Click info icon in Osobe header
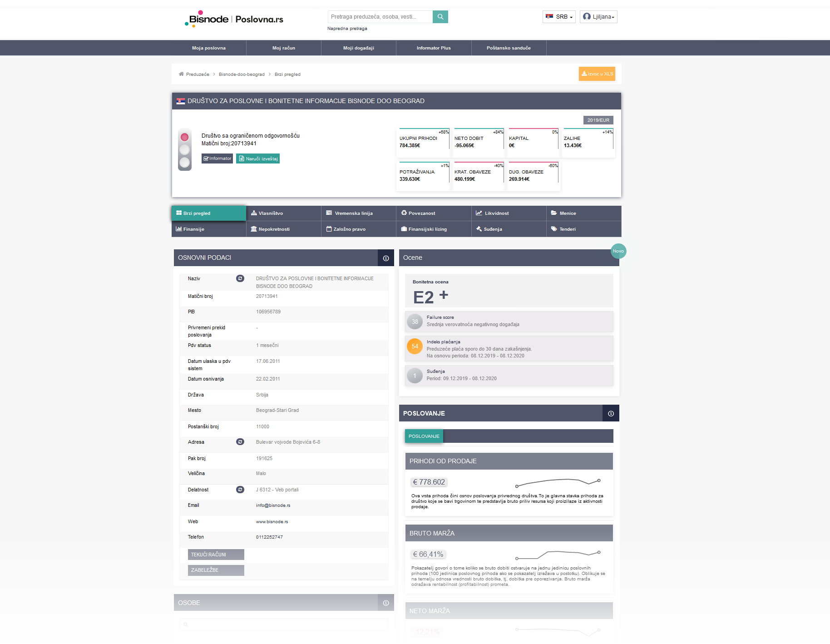This screenshot has width=830, height=644. [x=386, y=603]
